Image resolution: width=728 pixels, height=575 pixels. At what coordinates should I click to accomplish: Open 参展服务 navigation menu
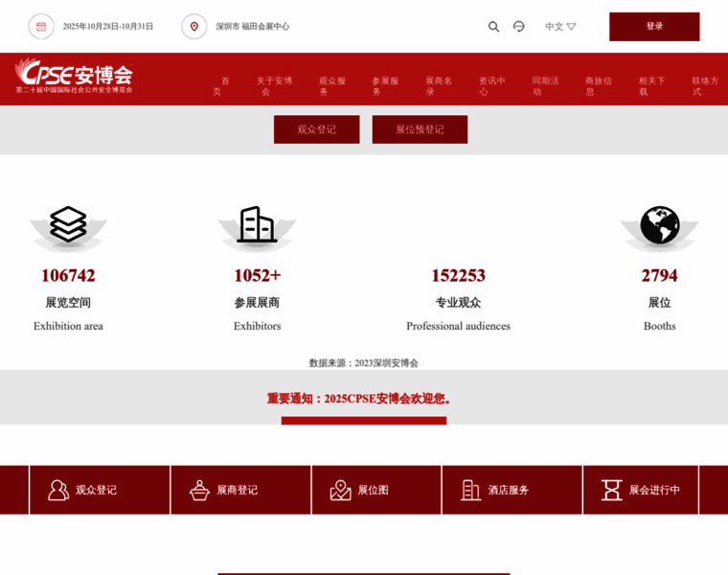(385, 86)
